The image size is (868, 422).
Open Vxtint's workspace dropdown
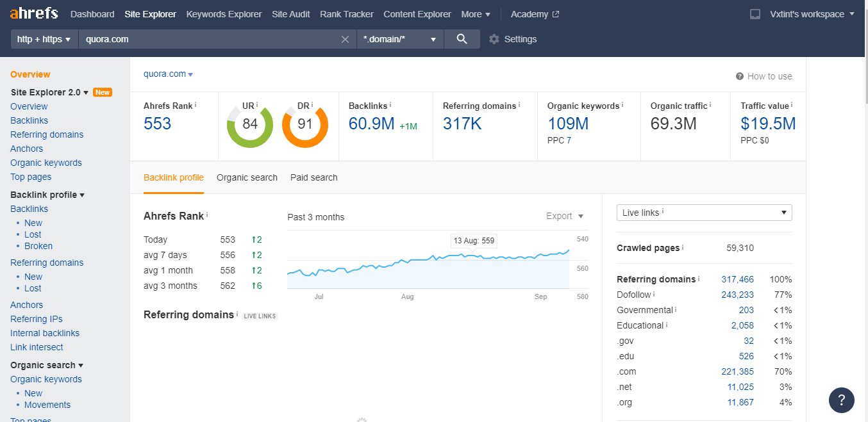(x=812, y=14)
